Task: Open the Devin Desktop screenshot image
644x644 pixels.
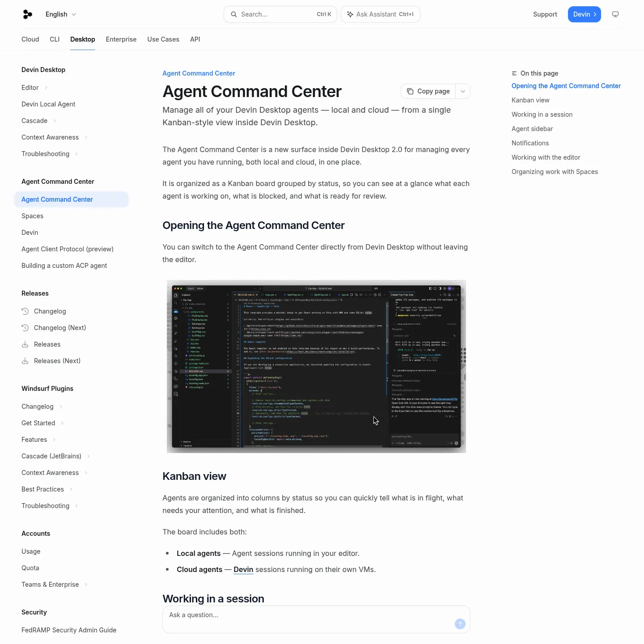Action: point(316,366)
